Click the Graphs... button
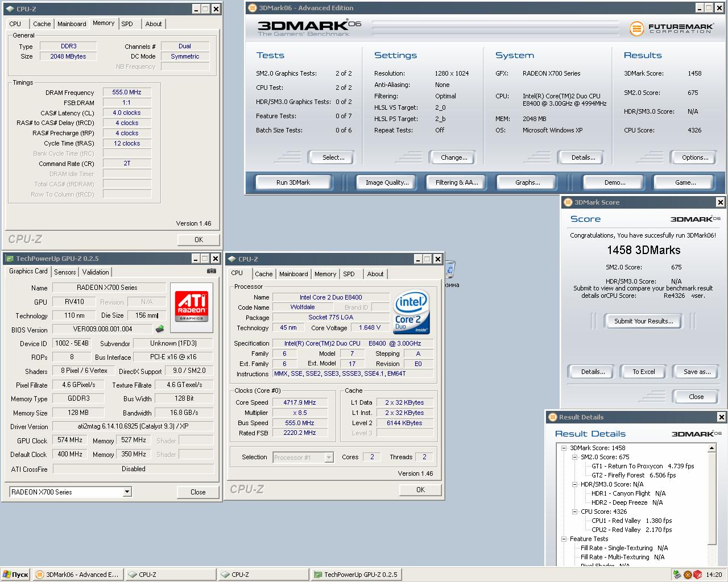 click(528, 182)
